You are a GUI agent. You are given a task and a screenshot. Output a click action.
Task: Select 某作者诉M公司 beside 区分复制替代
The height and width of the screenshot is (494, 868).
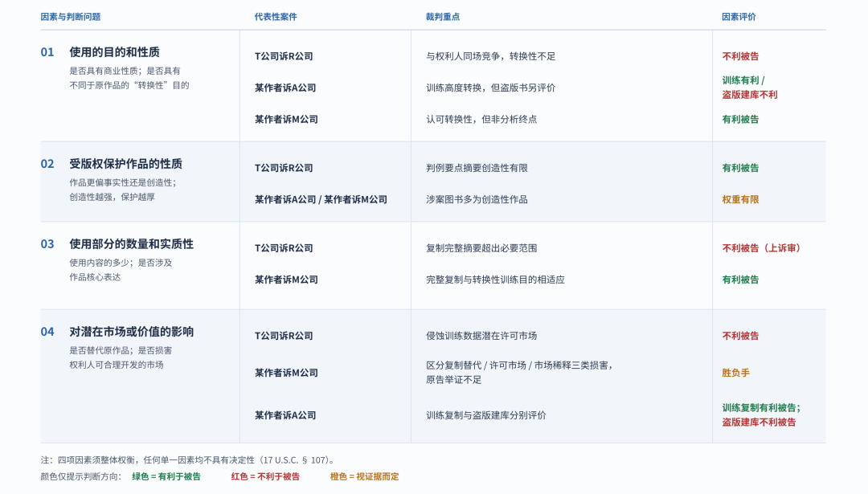286,373
